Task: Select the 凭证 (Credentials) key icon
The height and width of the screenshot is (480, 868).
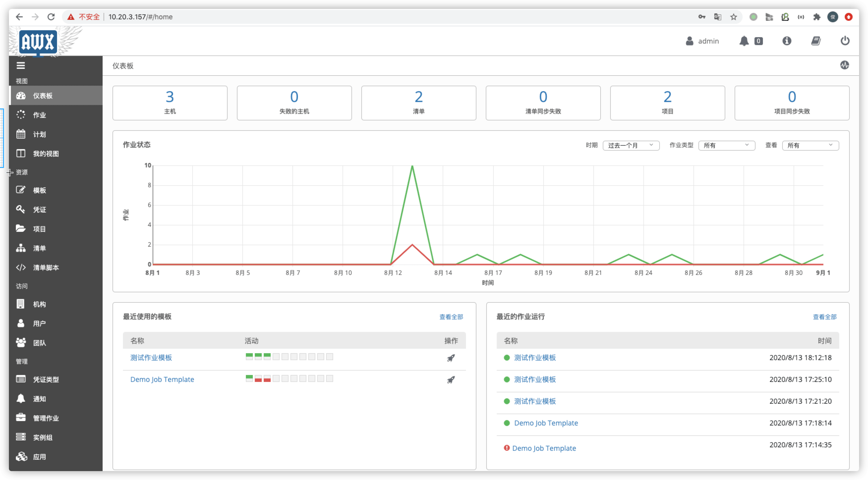Action: point(21,209)
